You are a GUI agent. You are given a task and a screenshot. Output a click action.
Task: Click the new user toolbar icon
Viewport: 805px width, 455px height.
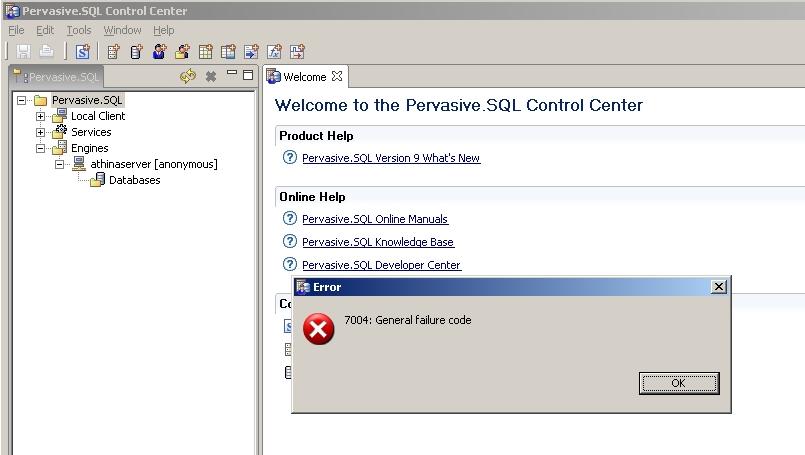(x=159, y=51)
